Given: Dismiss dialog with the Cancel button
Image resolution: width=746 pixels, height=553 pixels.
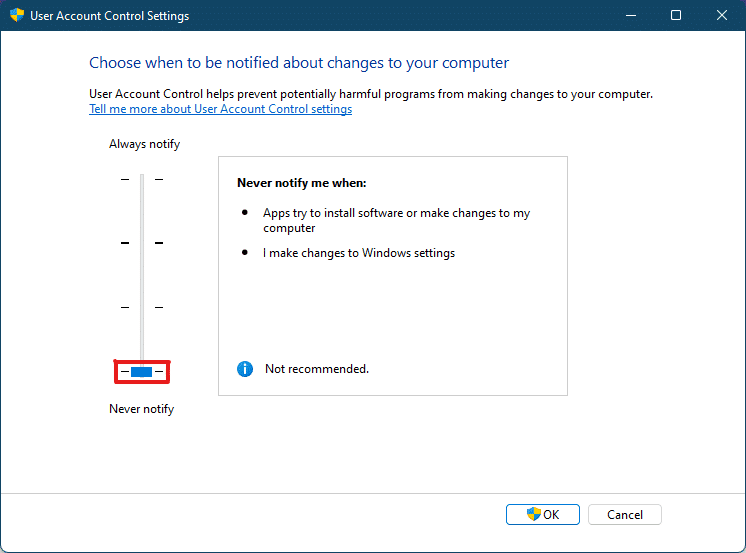Looking at the screenshot, I should 625,514.
